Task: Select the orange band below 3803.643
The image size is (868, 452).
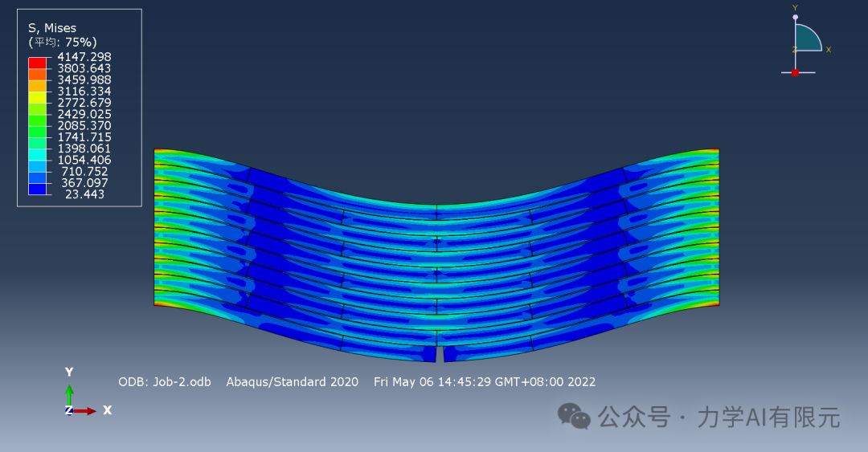Action: [x=38, y=74]
